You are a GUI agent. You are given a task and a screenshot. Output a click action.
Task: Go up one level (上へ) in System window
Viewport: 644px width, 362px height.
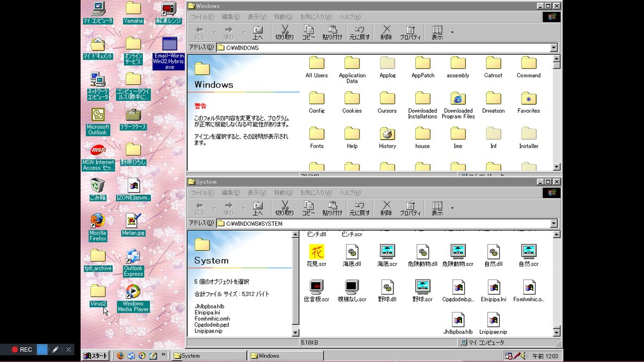pyautogui.click(x=258, y=208)
